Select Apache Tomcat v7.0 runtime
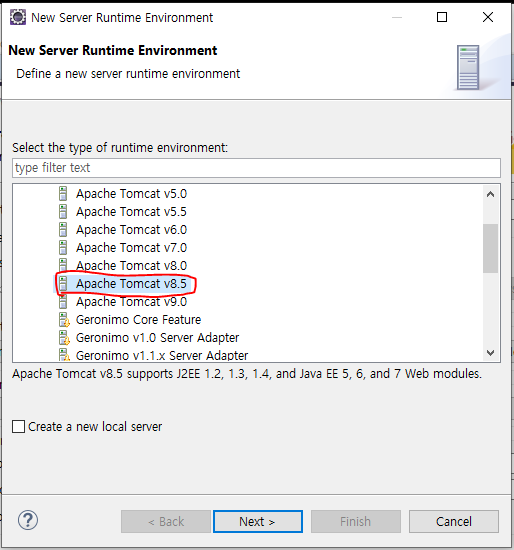514x550 pixels. coord(132,248)
